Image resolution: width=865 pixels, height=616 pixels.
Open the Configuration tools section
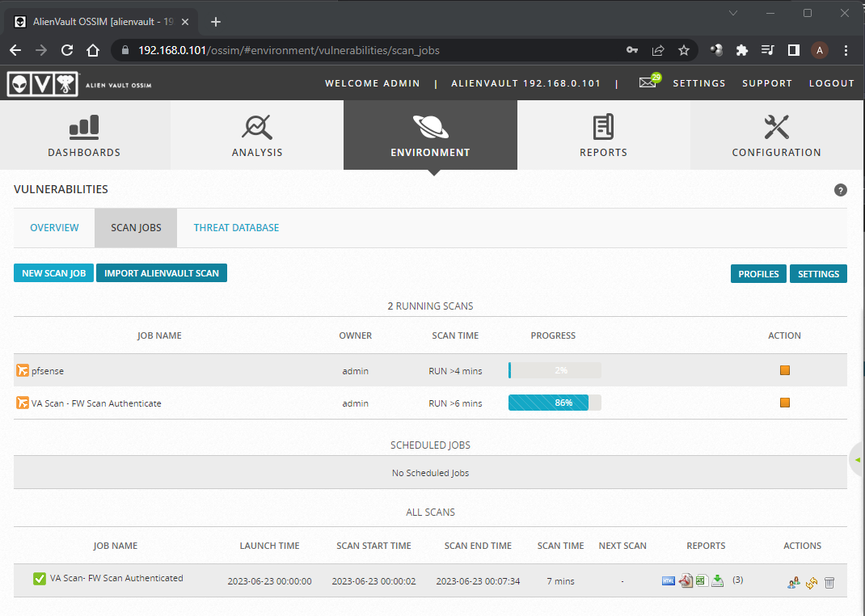[776, 136]
